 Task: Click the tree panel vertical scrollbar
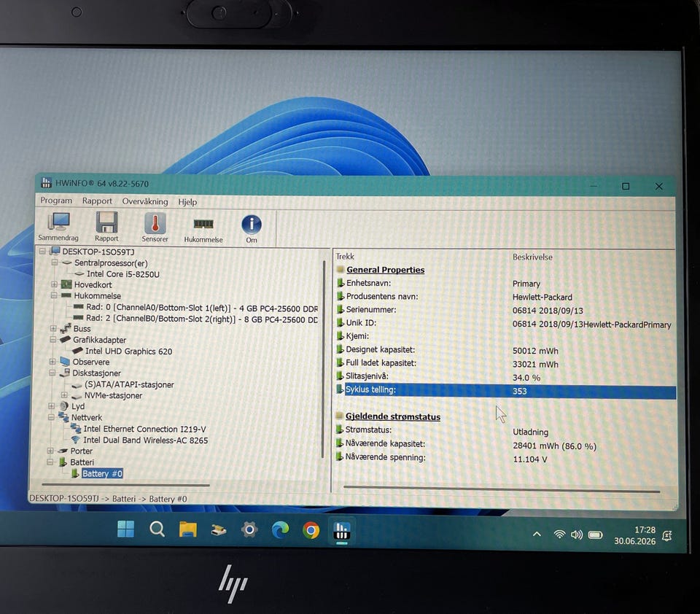click(323, 360)
